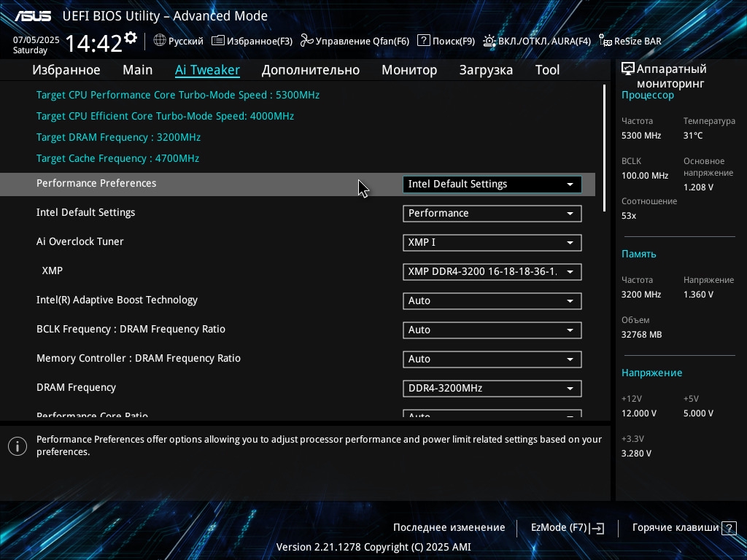The width and height of the screenshot is (747, 560).
Task: Click the 31°C temperature value
Action: [693, 136]
